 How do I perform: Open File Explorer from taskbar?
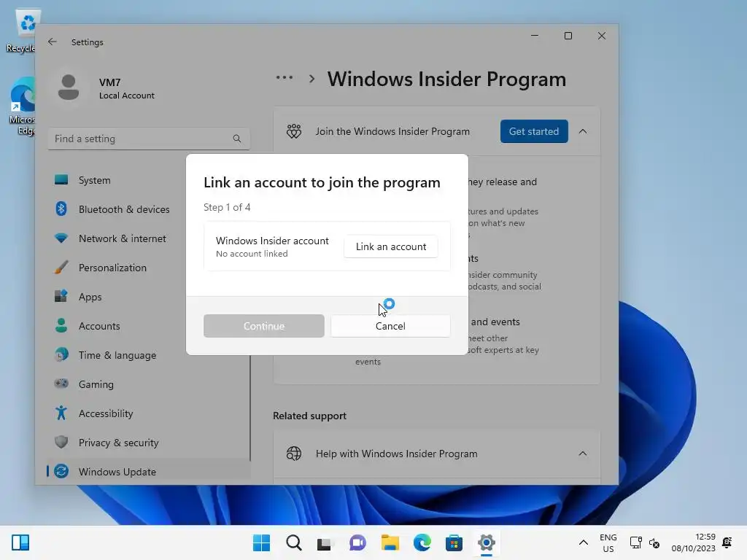coord(390,542)
